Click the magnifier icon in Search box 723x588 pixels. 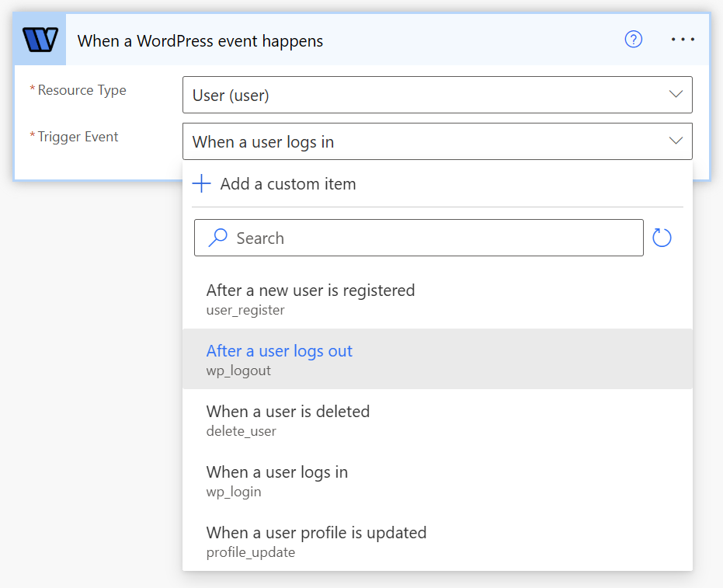coord(217,238)
